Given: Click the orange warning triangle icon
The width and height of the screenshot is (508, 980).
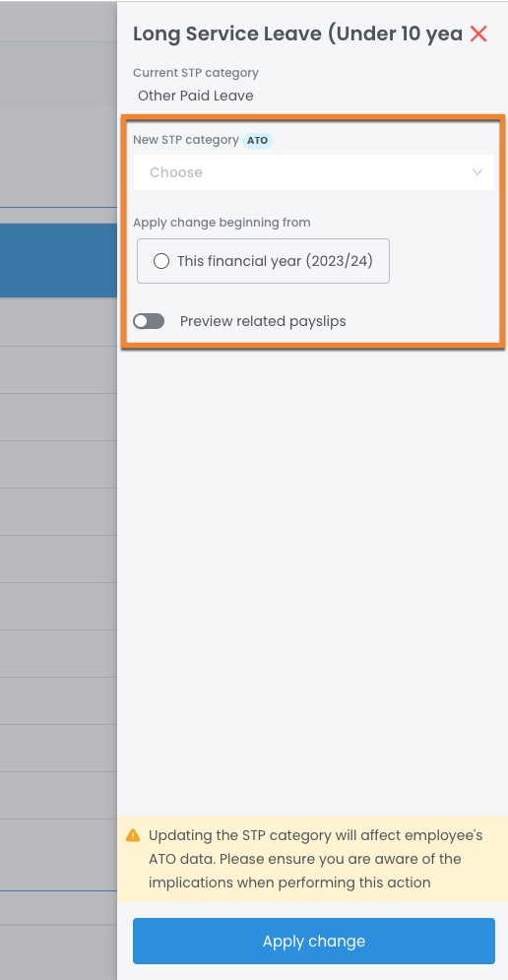Looking at the screenshot, I should point(133,835).
